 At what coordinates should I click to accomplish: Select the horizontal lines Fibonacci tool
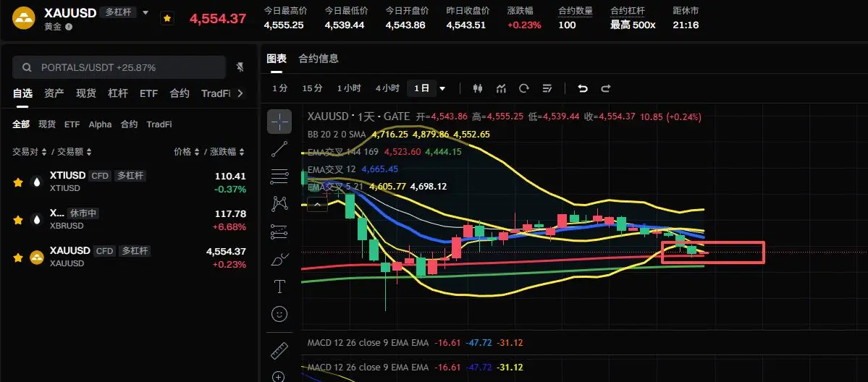[279, 176]
